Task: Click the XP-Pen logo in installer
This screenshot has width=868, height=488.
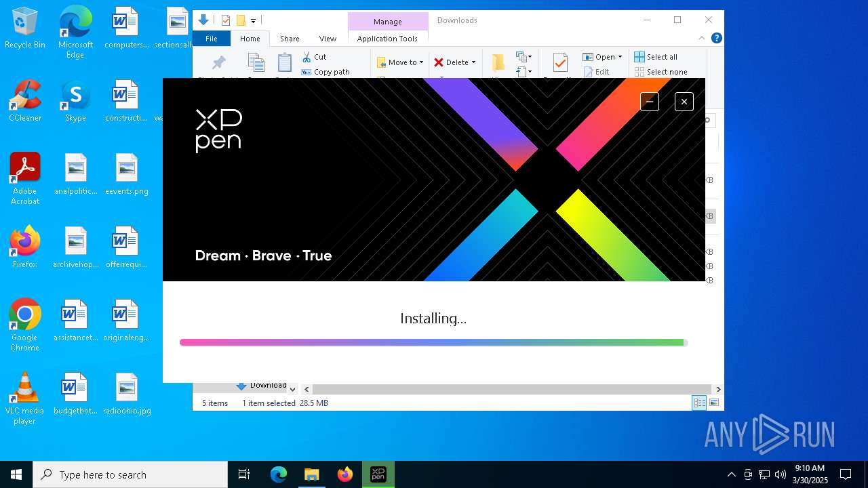Action: coord(218,131)
